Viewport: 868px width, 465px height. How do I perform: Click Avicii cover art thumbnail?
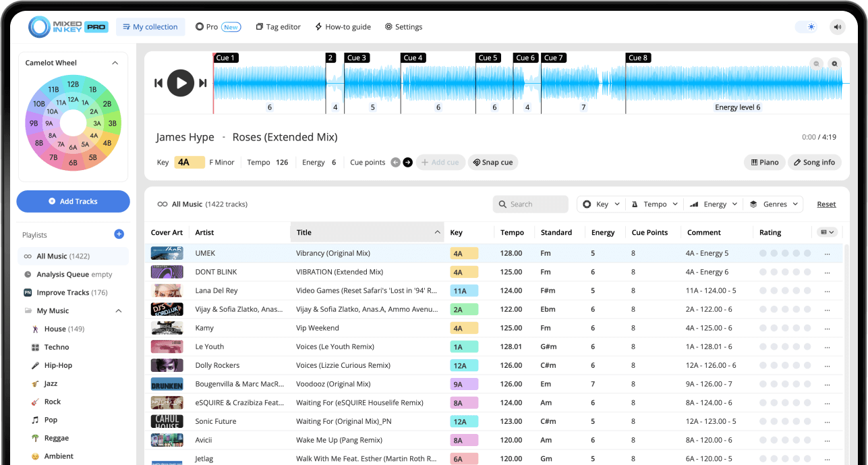167,440
